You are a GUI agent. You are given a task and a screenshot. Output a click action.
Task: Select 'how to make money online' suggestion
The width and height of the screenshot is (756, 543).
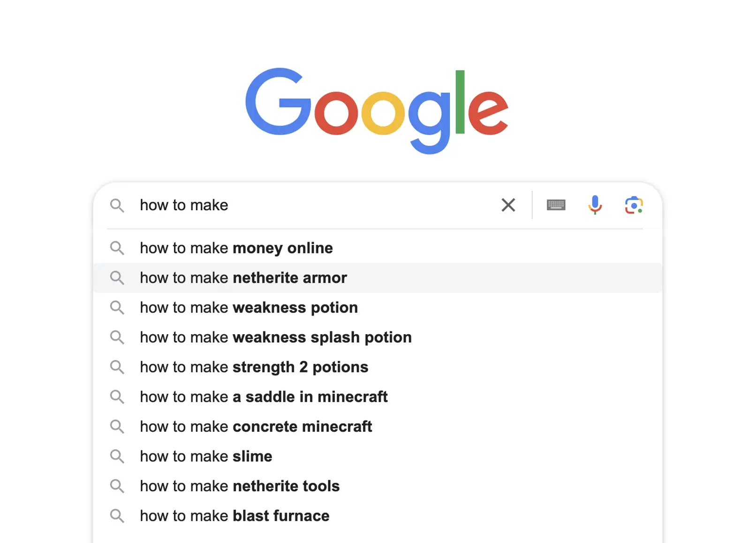click(236, 248)
